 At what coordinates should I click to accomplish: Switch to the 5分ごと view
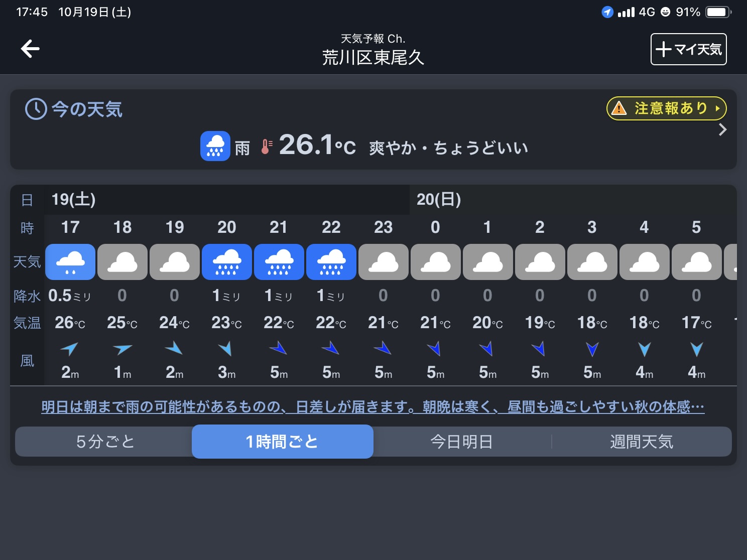coord(104,442)
